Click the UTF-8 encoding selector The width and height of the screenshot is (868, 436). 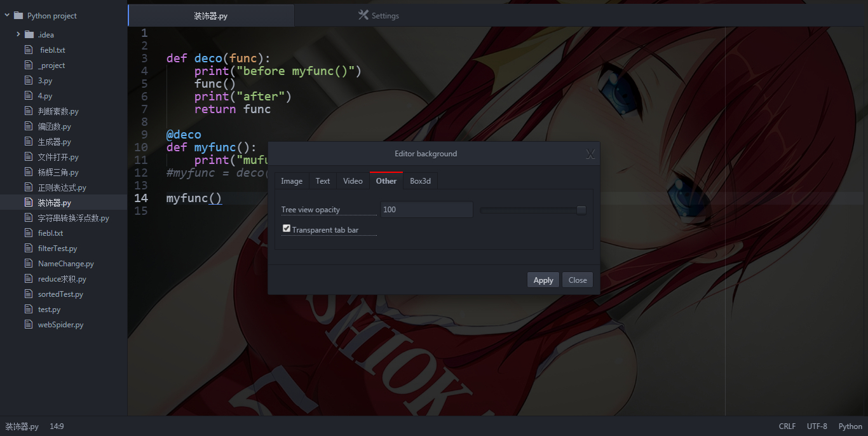pos(817,426)
